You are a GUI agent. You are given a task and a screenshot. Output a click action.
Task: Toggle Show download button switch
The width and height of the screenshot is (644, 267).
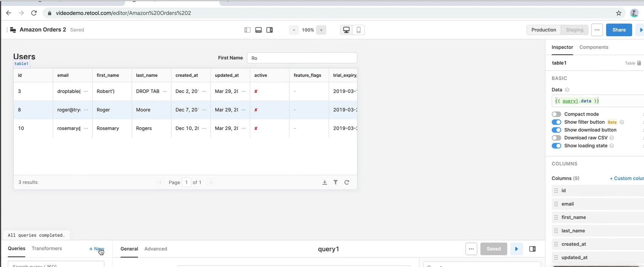(x=556, y=130)
